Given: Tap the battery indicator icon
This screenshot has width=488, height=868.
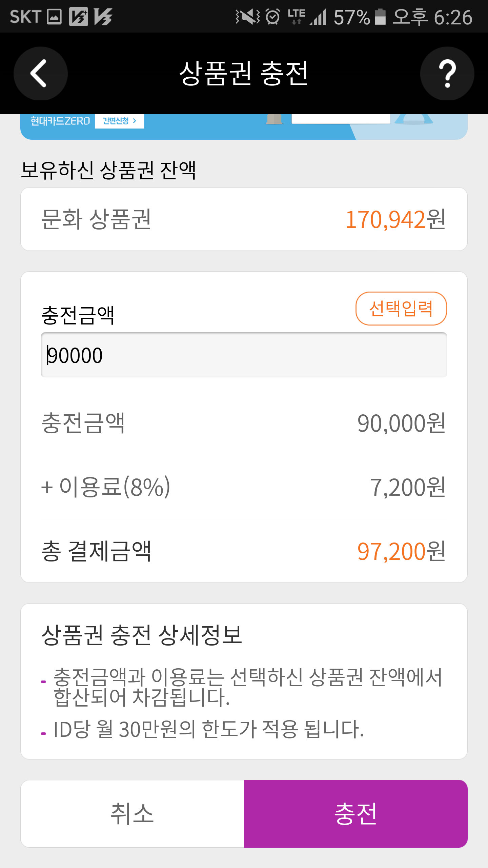Looking at the screenshot, I should (380, 17).
